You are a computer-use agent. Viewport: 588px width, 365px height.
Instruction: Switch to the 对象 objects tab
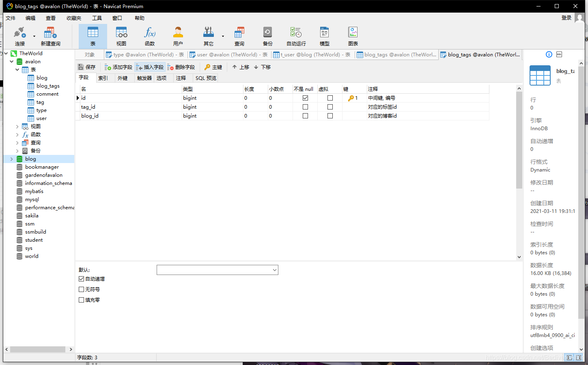point(90,55)
